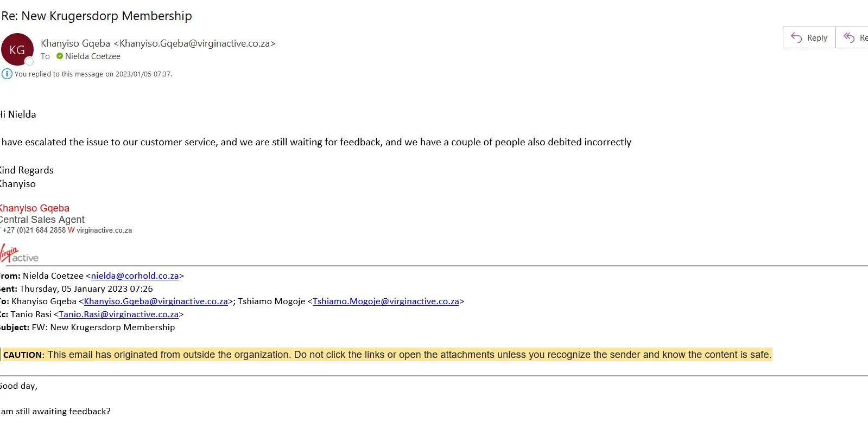Click the Reply button
The width and height of the screenshot is (868, 430).
[809, 37]
